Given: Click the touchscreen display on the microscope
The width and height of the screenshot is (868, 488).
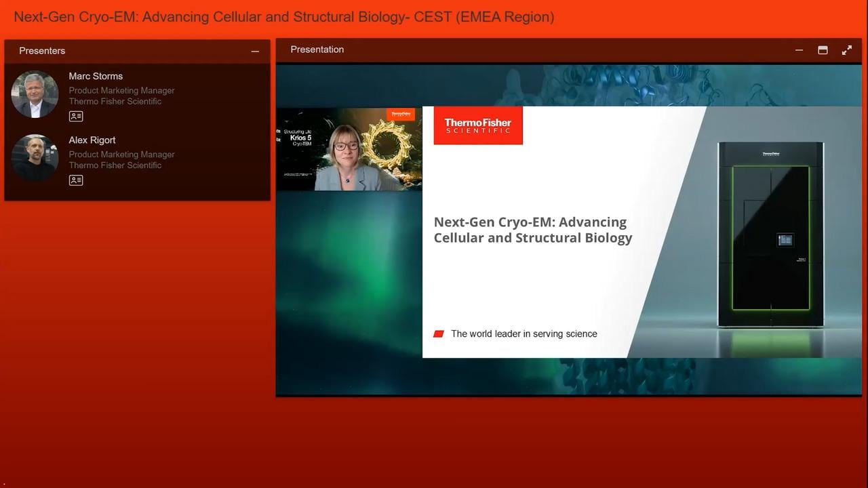Looking at the screenshot, I should pos(785,240).
